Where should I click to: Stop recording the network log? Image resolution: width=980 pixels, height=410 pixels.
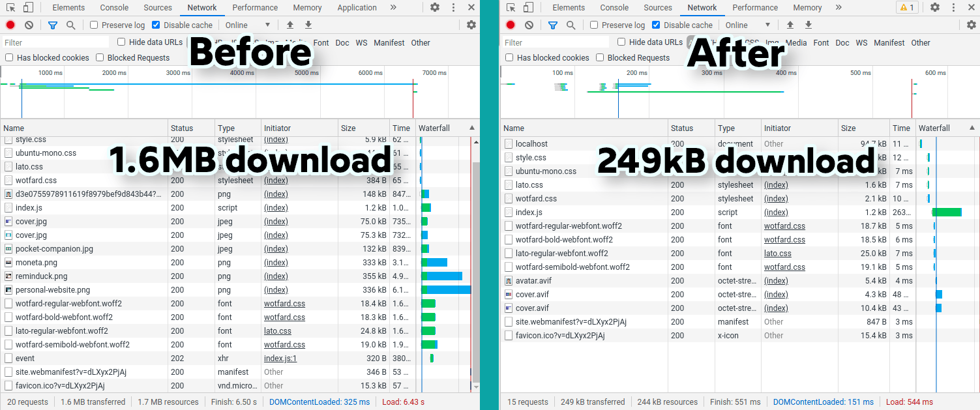(9, 24)
